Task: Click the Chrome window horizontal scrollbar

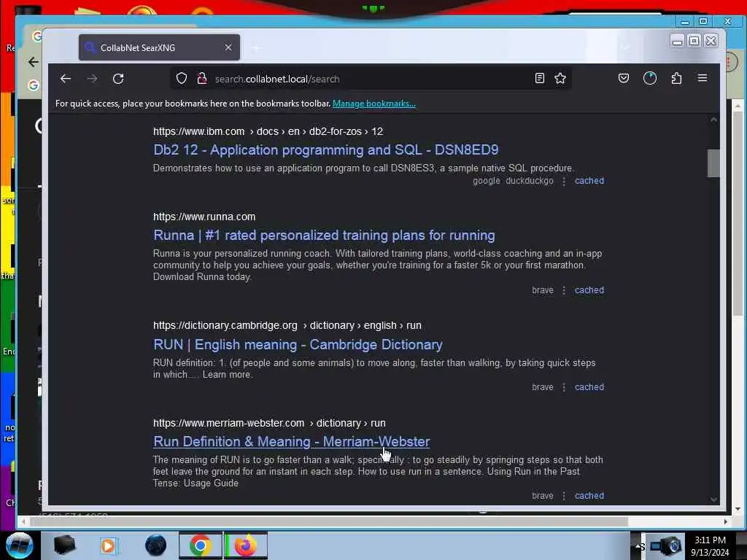Action: pos(329,521)
